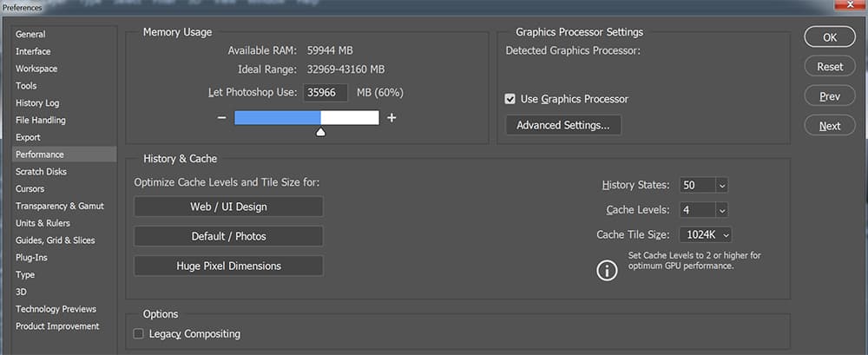
Task: Choose the Huge Pixel Dimensions preset
Action: [x=228, y=266]
